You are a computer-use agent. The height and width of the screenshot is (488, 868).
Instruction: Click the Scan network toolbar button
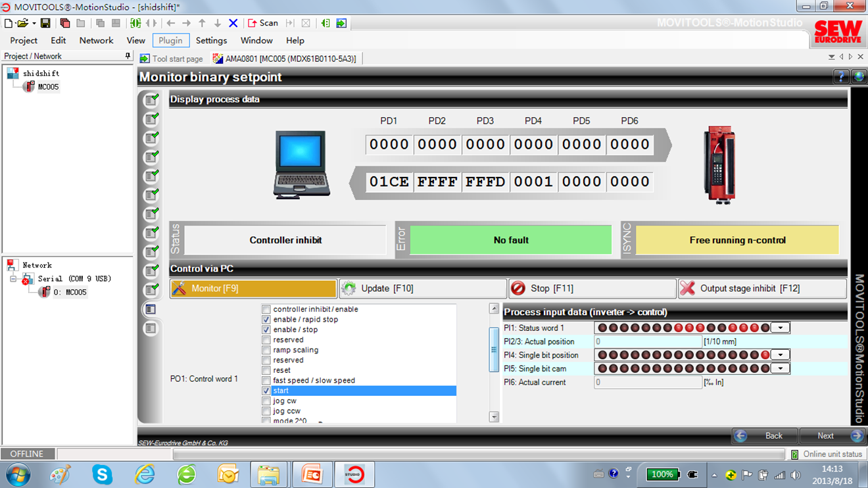pyautogui.click(x=263, y=23)
